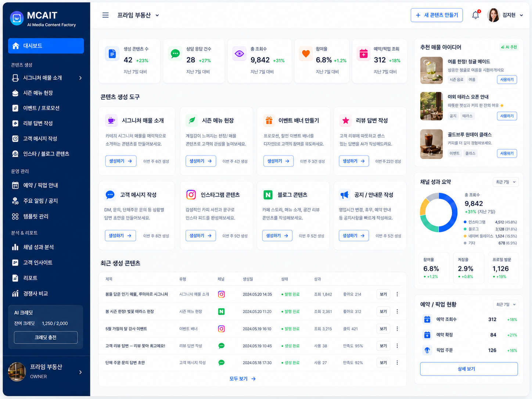This screenshot has width=532, height=399.
Task: Click the 상담 응답 건수 chat icon
Action: [175, 54]
